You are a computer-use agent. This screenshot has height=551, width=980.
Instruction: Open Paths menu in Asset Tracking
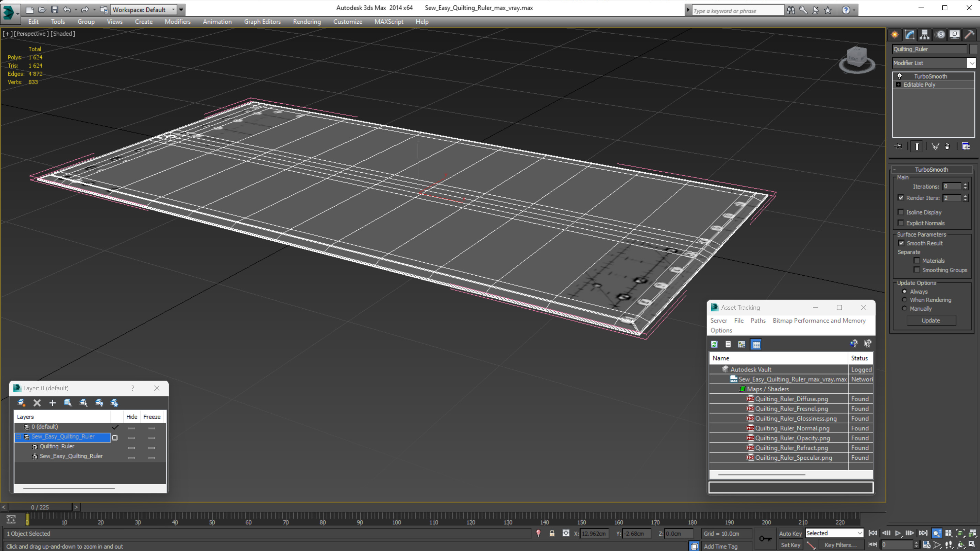[x=758, y=321]
